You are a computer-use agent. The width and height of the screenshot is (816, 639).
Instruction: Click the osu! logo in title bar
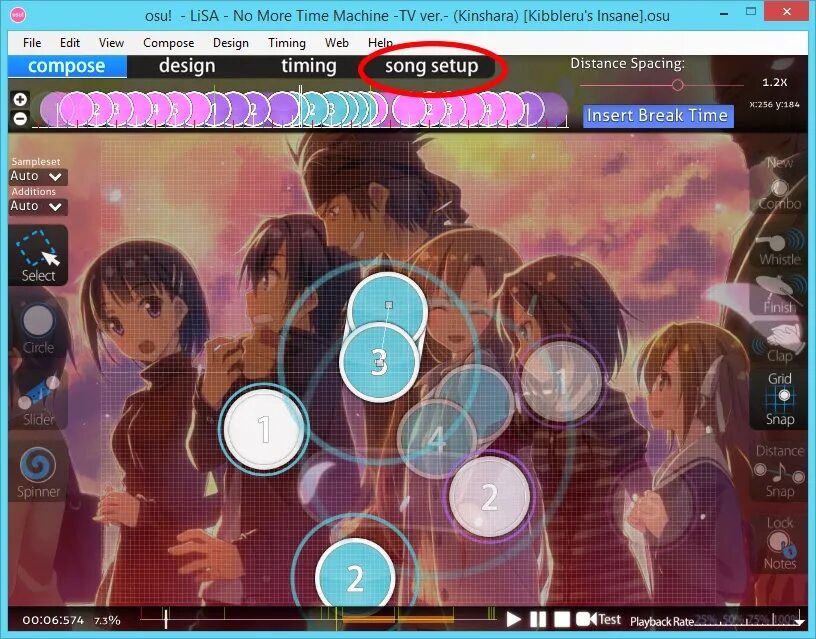(18, 15)
